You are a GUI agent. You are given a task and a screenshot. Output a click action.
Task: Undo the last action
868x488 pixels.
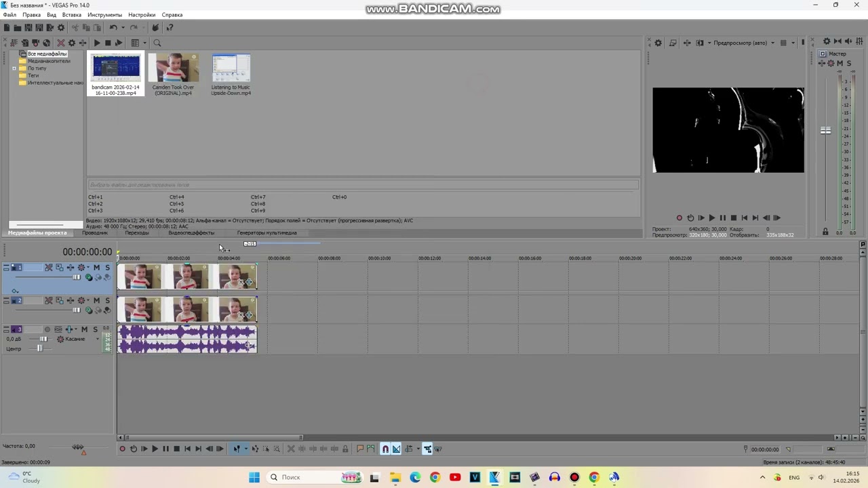point(113,27)
